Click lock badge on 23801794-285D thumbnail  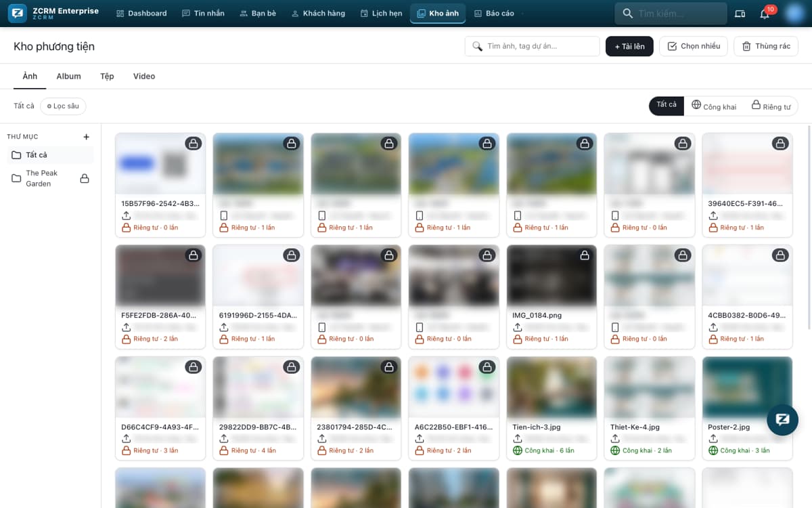coord(389,367)
